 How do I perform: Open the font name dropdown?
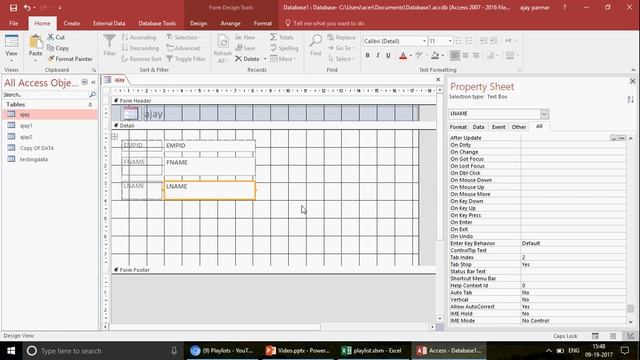424,41
